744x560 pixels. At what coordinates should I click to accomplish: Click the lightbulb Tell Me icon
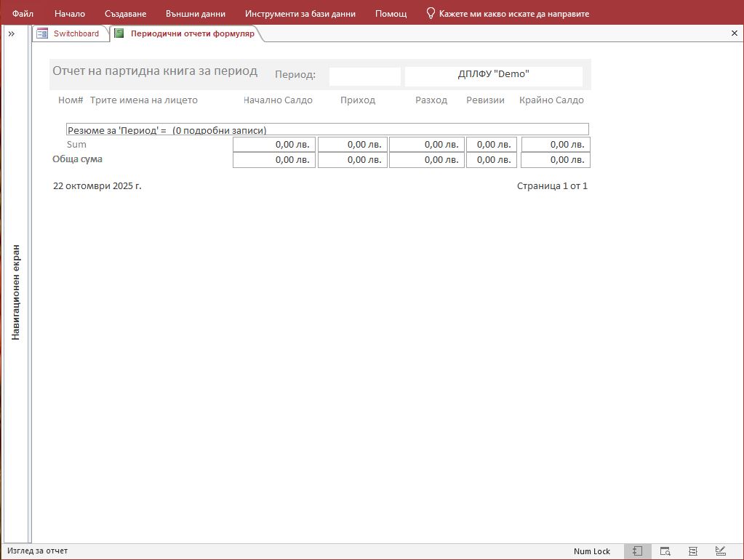point(431,13)
